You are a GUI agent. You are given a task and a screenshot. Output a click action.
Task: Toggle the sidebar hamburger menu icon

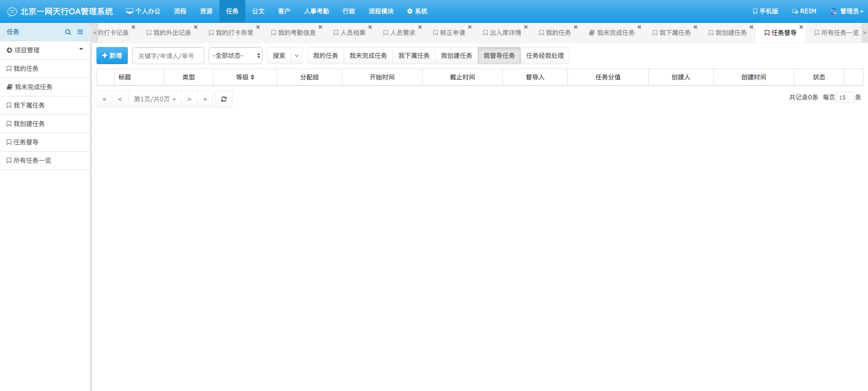point(80,32)
